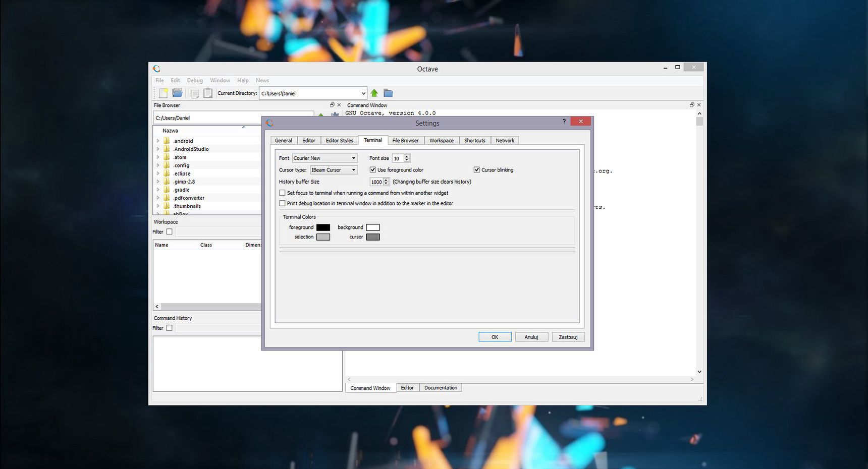Expand the .gradle folder tree node
868x469 pixels.
158,190
